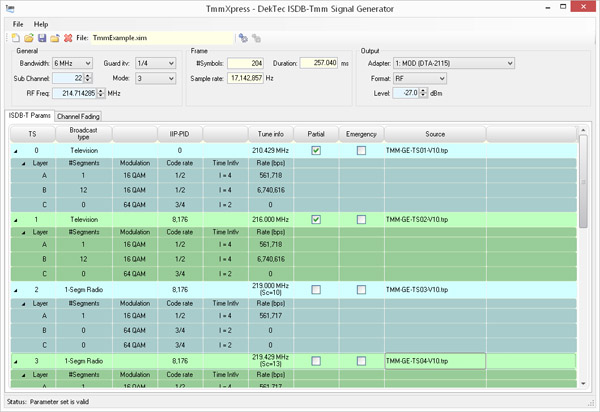
Task: Open the Adapter dropdown
Action: coord(454,63)
